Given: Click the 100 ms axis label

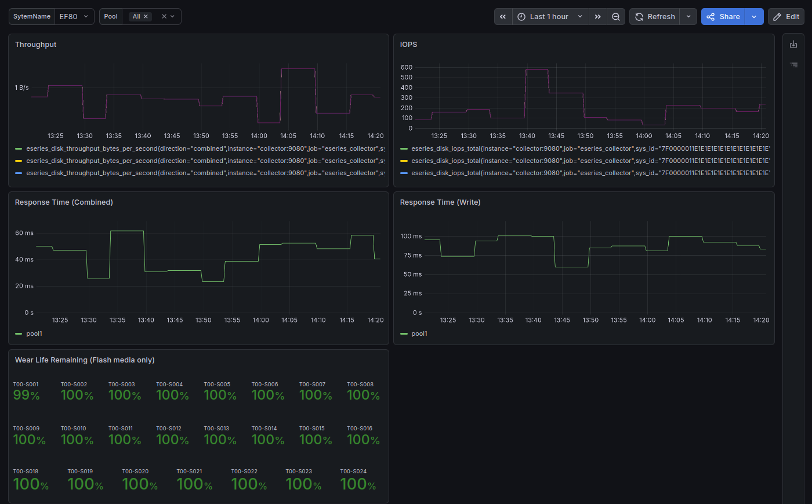Looking at the screenshot, I should 411,237.
